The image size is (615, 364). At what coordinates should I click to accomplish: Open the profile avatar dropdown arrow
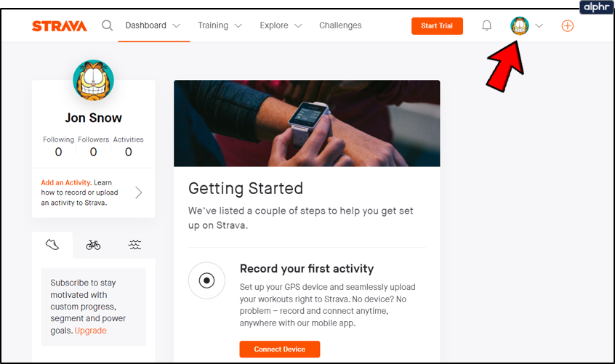pyautogui.click(x=539, y=25)
